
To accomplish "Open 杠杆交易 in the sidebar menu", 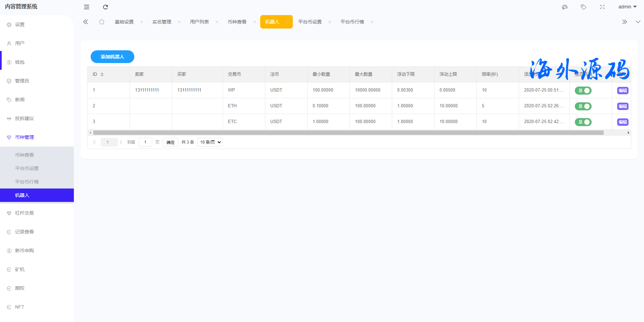I will (24, 213).
